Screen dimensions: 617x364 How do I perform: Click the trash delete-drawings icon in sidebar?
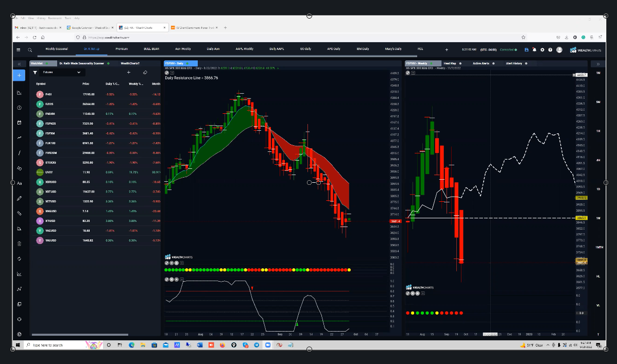(19, 244)
